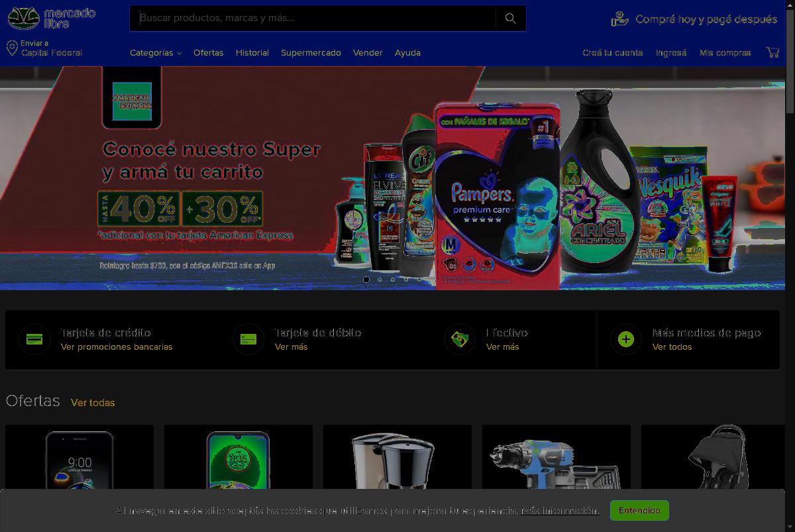
Task: Click 'Comprá hoy y pagá después' text
Action: (706, 19)
